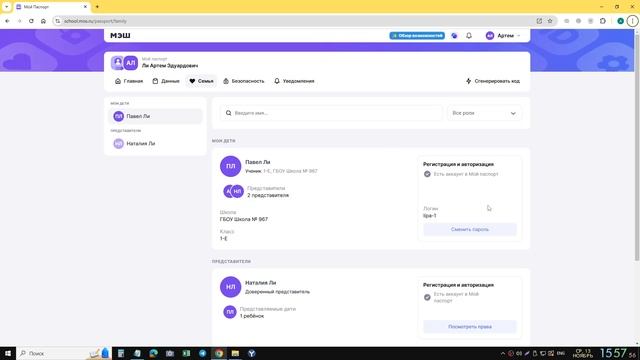640x360 pixels.
Task: Click small ПЛ avatar in Представляемые дети
Action: pos(230,312)
